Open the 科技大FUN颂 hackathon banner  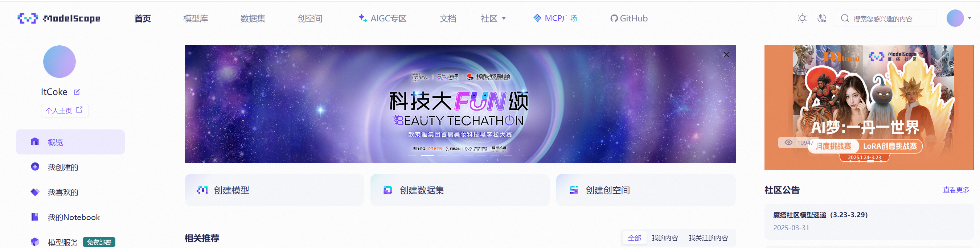click(460, 104)
